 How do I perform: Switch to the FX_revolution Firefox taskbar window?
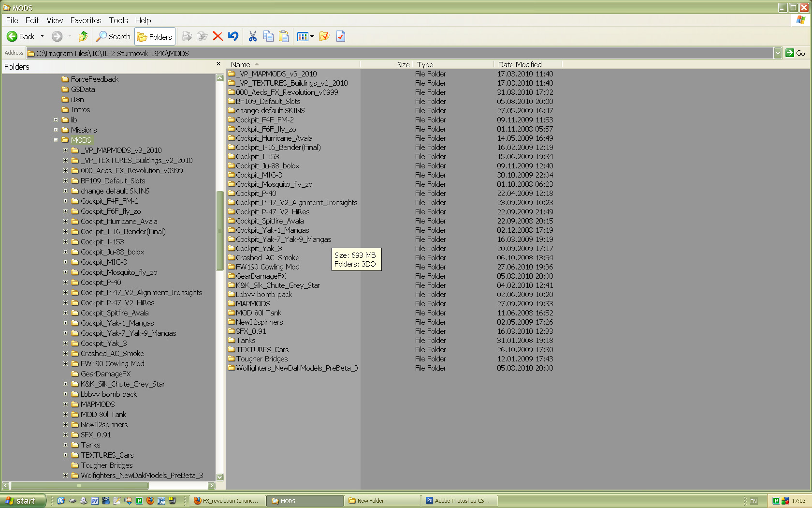coord(228,501)
